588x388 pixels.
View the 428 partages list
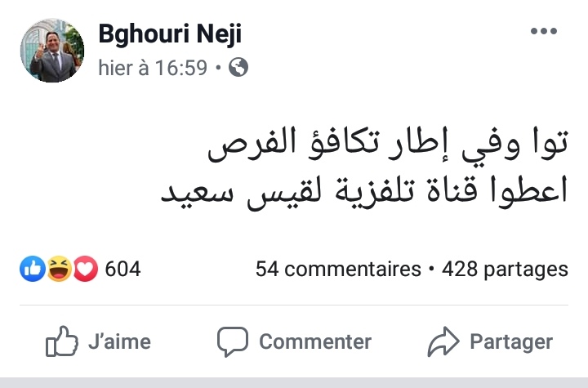tap(505, 269)
